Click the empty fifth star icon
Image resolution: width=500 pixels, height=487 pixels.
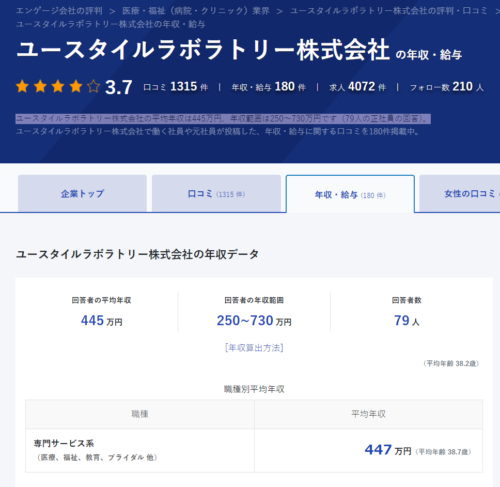(94, 86)
